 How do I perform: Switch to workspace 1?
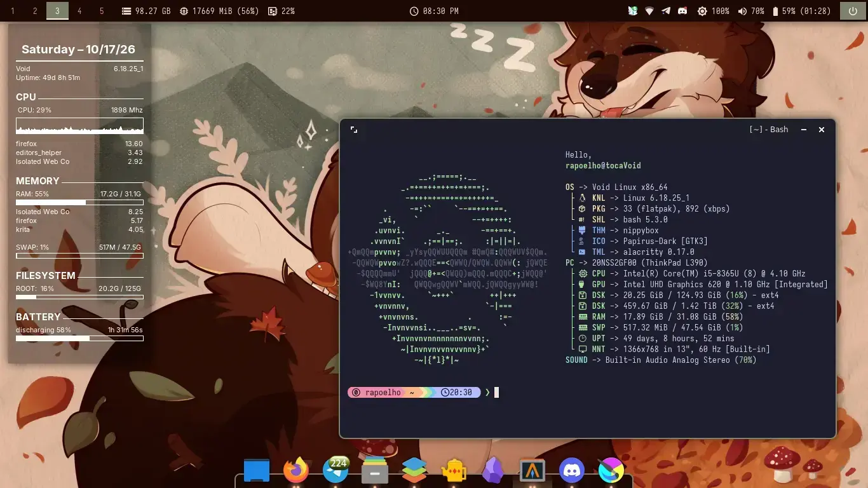(x=13, y=11)
